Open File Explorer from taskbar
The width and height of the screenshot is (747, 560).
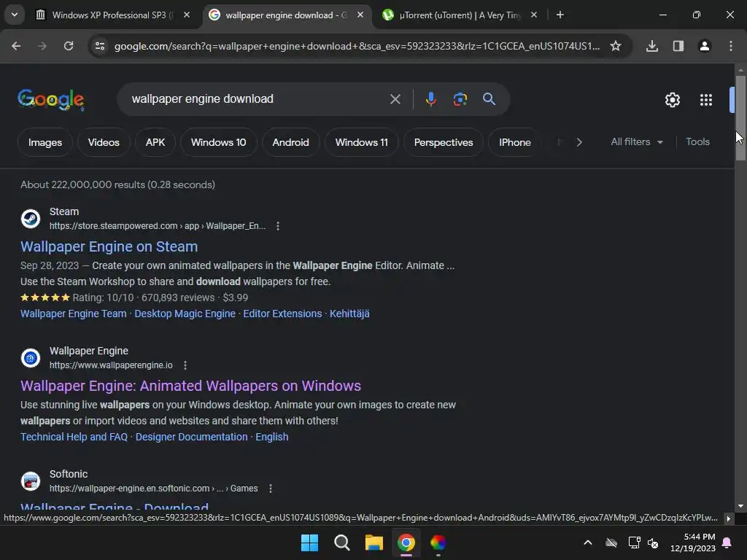[374, 542]
